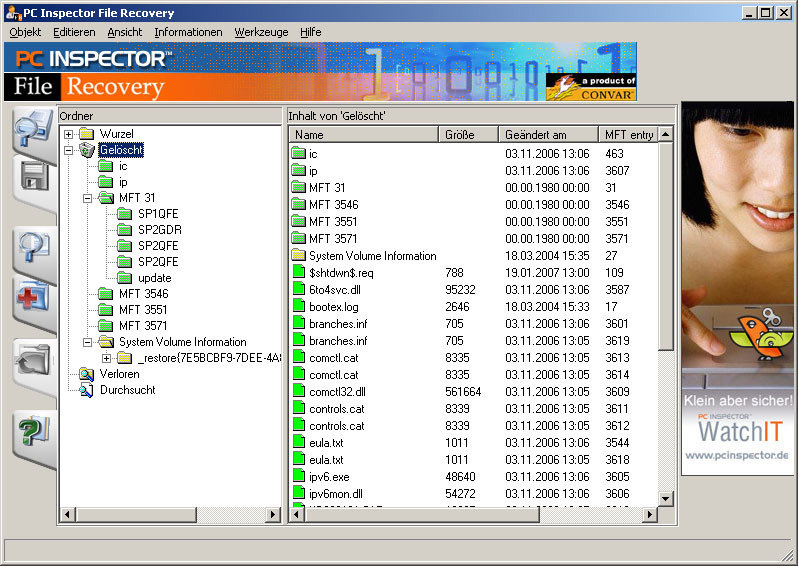Select Durchsucht in the folder tree
Screen dimensions: 798x566
tap(128, 390)
